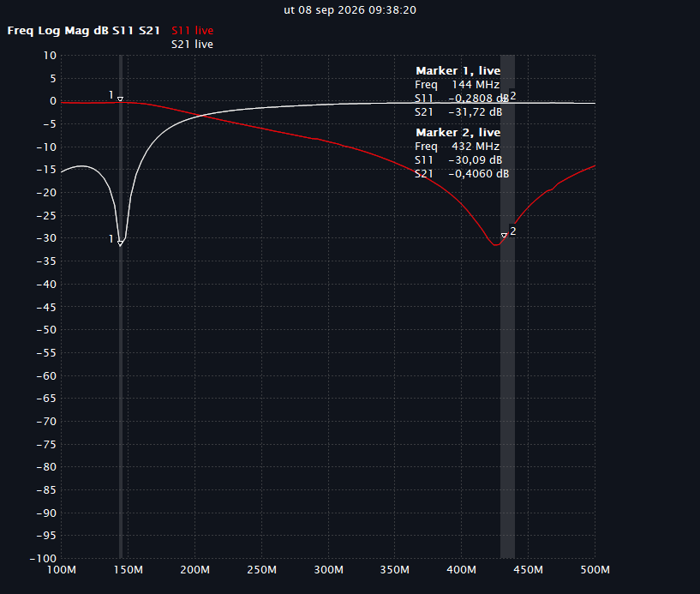Click the S21 value '-31,72 dB'
The height and width of the screenshot is (594, 700).
pos(476,112)
